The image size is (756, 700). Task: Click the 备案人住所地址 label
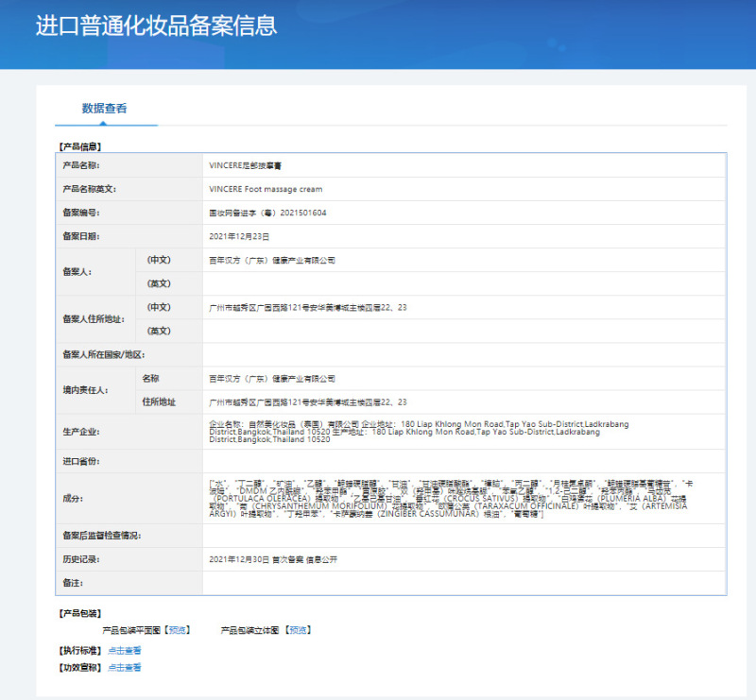pyautogui.click(x=94, y=319)
